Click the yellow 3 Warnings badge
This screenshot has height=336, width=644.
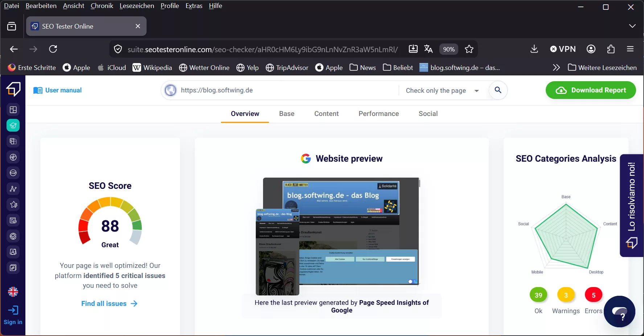(x=566, y=295)
